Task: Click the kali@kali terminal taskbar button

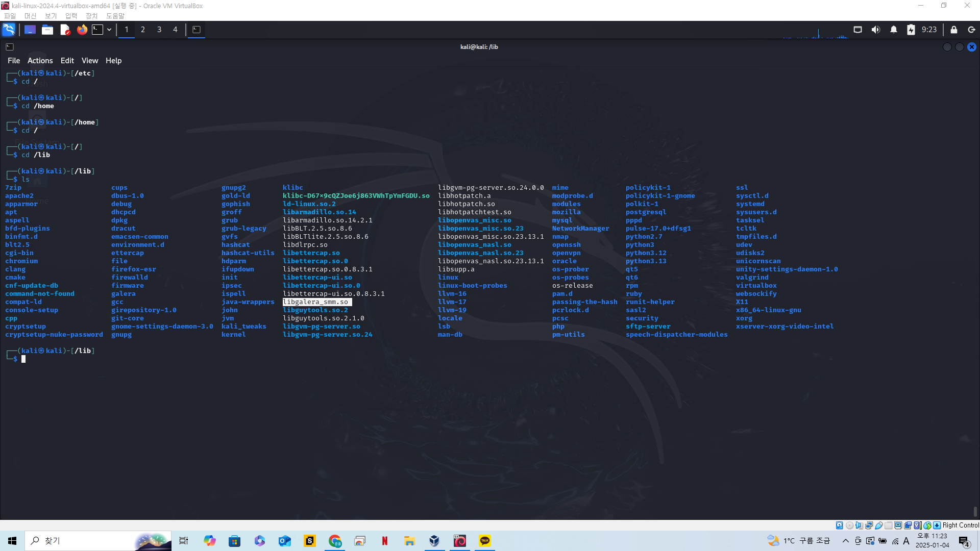Action: 197,30
